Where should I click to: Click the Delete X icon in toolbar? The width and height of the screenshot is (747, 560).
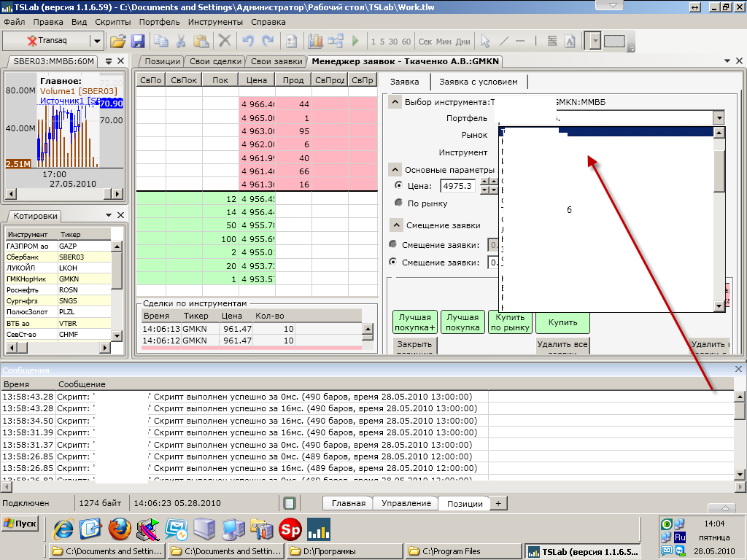tap(225, 41)
